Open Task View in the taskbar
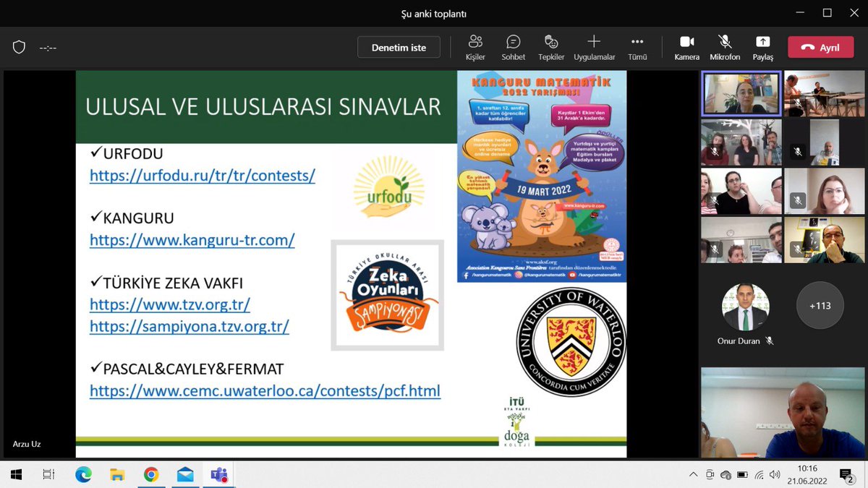Image resolution: width=868 pixels, height=488 pixels. click(48, 474)
